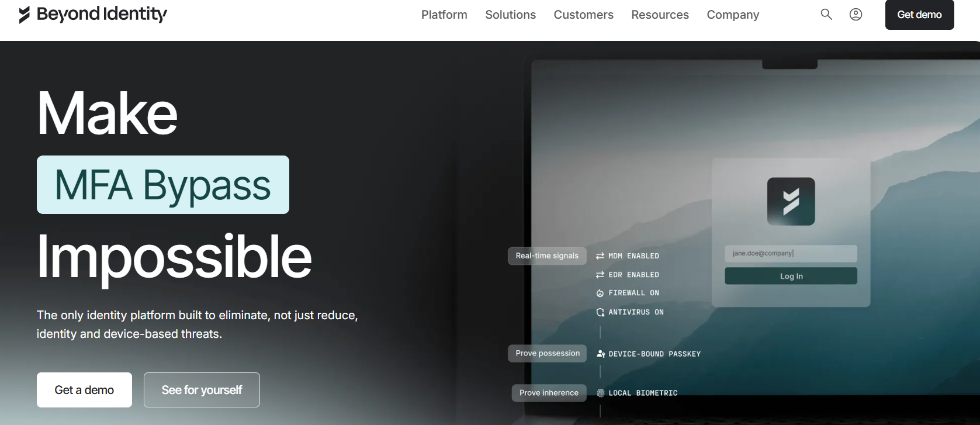Screen dimensions: 980x425
Task: Expand the Company navigation item
Action: click(x=733, y=15)
